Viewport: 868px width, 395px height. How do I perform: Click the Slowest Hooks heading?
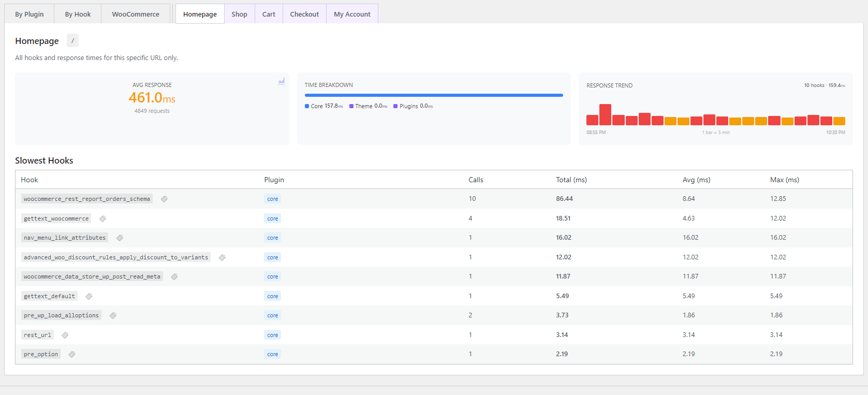click(44, 160)
